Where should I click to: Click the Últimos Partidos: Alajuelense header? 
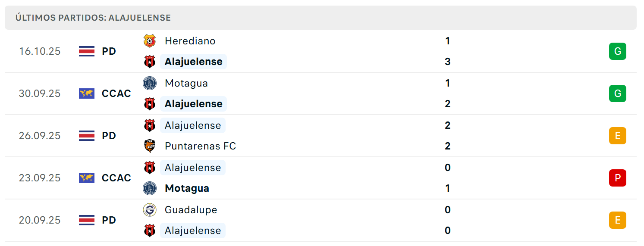[93, 18]
